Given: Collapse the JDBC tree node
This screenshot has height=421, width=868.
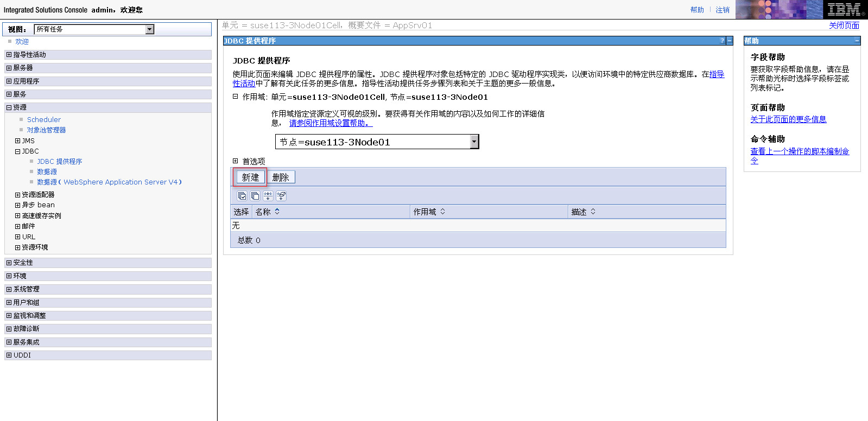Looking at the screenshot, I should [17, 151].
